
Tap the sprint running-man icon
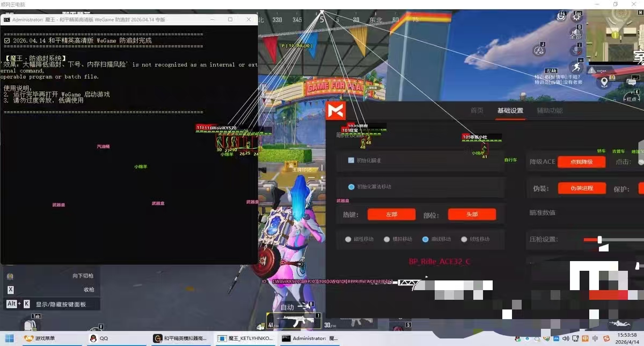click(x=577, y=67)
